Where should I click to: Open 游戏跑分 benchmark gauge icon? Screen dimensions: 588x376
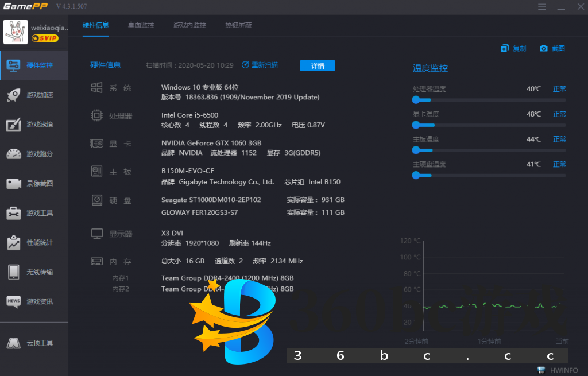[14, 154]
